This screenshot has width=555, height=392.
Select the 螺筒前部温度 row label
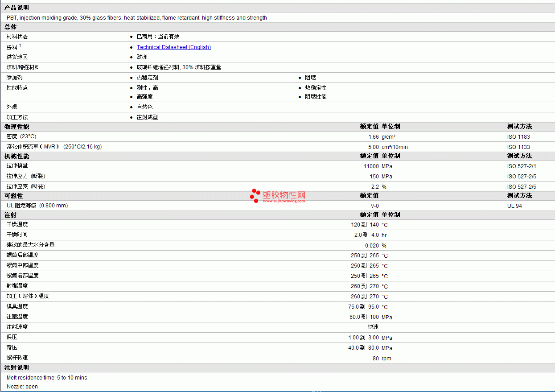coord(22,276)
